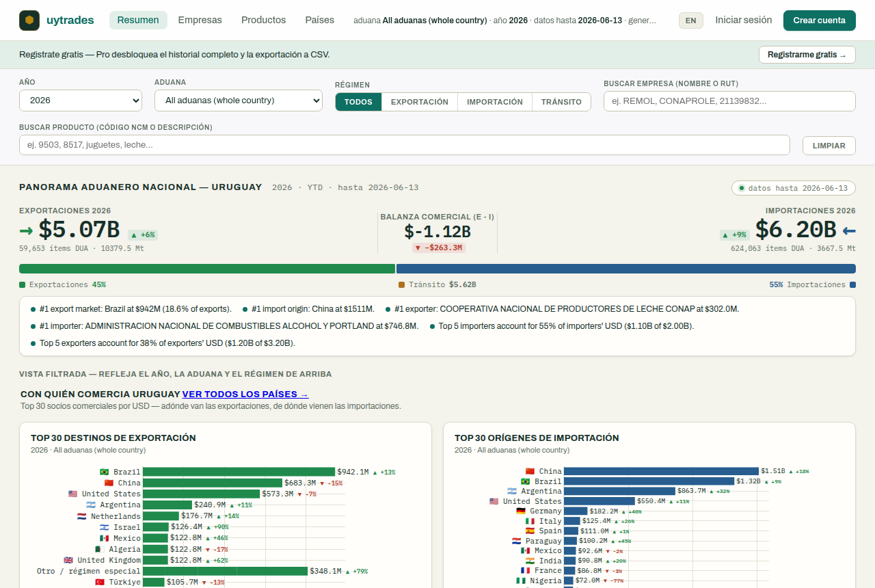Click the green Exportaciones legend swatch
This screenshot has height=588, width=875.
coord(23,284)
